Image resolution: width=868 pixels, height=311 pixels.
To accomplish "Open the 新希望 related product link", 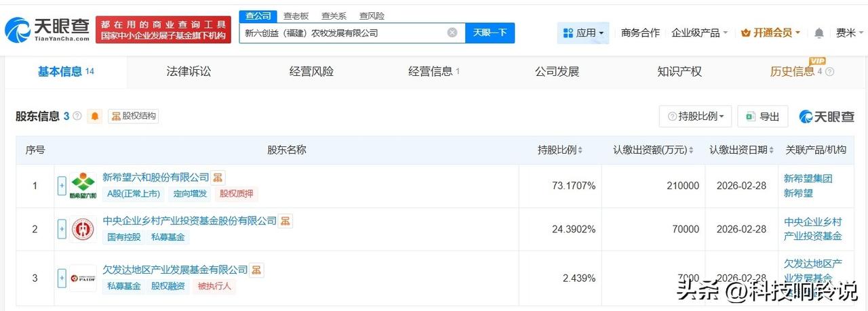I will [x=798, y=193].
